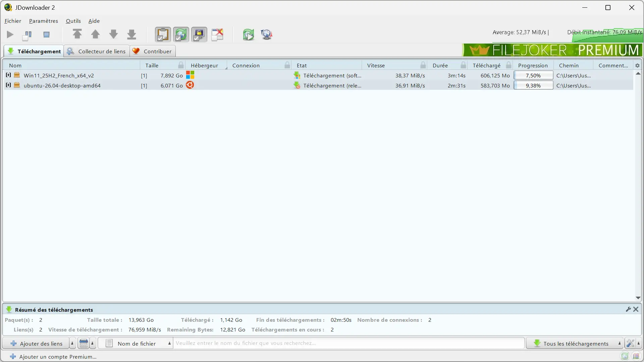Open Tous les téléchargements filter dropdown
This screenshot has height=362, width=644.
click(574, 343)
